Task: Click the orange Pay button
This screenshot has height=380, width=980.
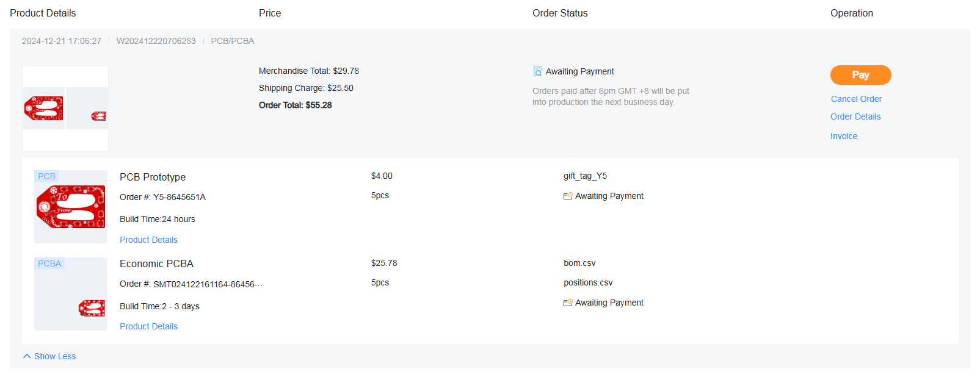Action: (x=860, y=75)
